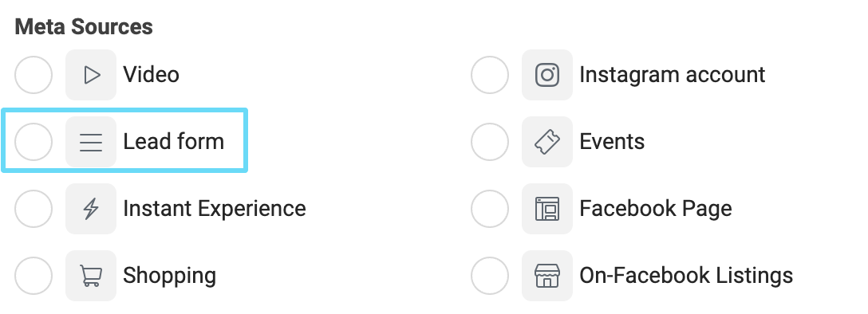This screenshot has width=868, height=314.
Task: Select the Instagram account radio button
Action: click(x=489, y=75)
